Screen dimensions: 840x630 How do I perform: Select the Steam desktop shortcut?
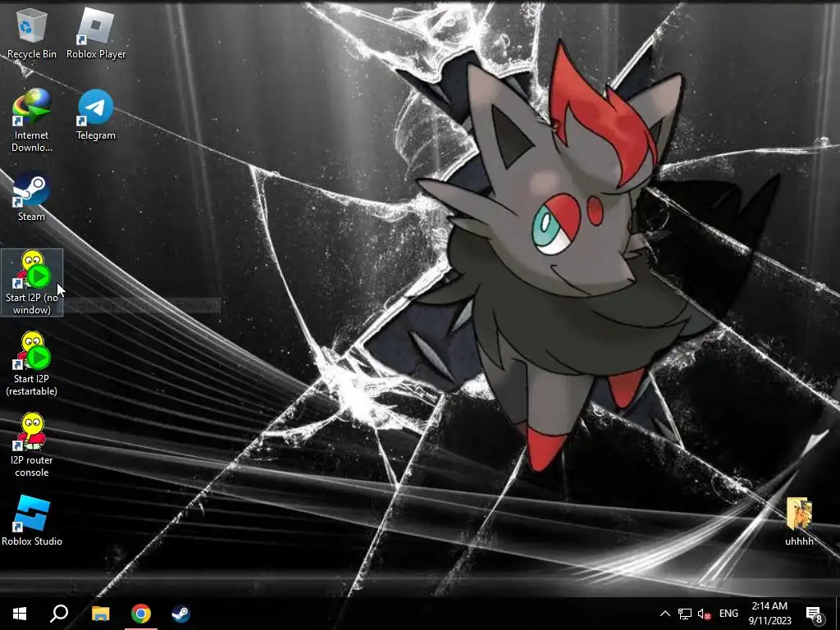[32, 197]
